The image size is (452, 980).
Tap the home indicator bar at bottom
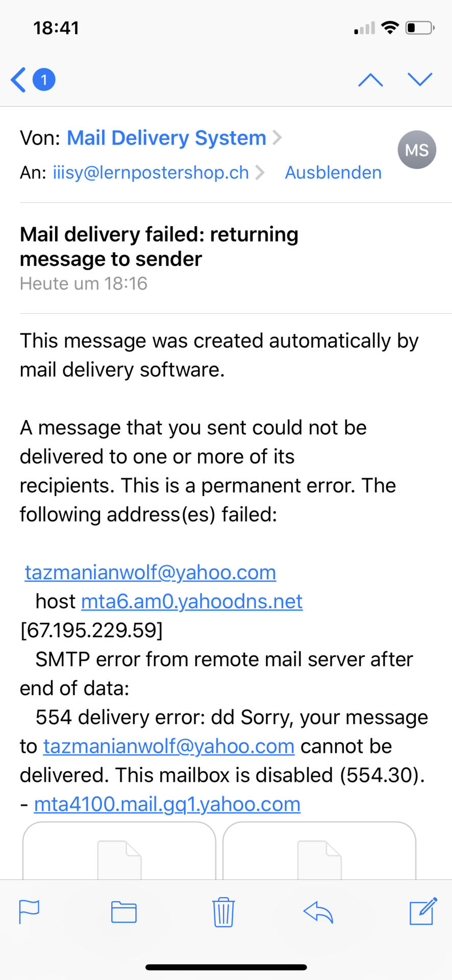[x=226, y=967]
